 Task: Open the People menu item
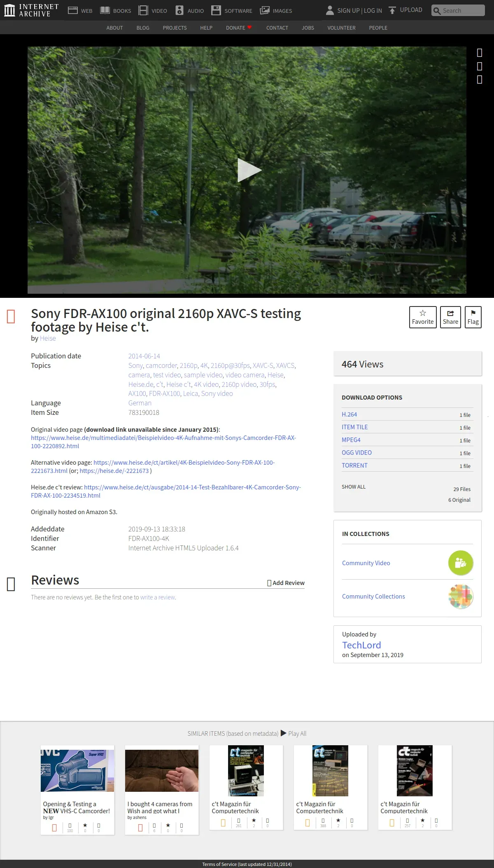(378, 28)
